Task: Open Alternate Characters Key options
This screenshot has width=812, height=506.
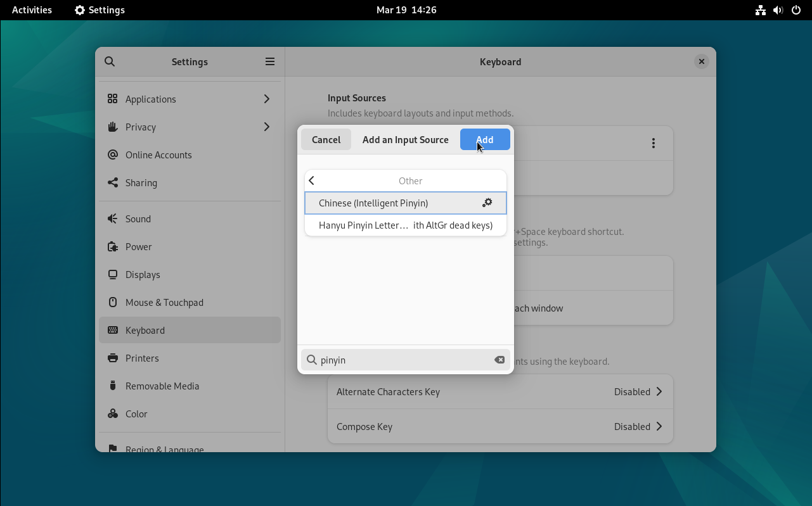Action: (499, 391)
